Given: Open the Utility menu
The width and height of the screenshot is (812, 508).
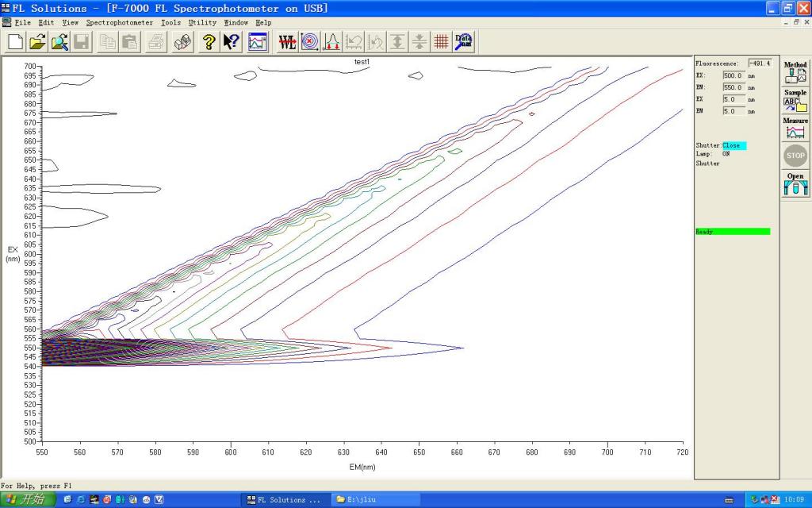Looking at the screenshot, I should 202,22.
